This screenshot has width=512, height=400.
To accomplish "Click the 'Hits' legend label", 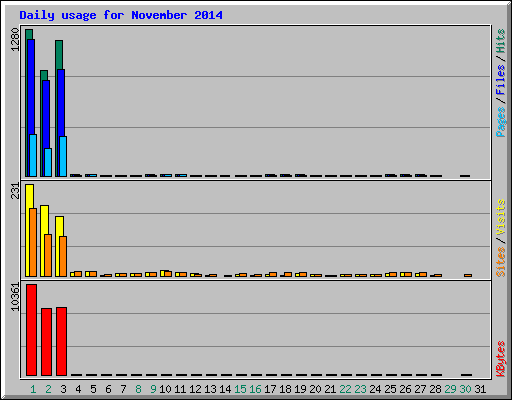I will click(x=500, y=41).
